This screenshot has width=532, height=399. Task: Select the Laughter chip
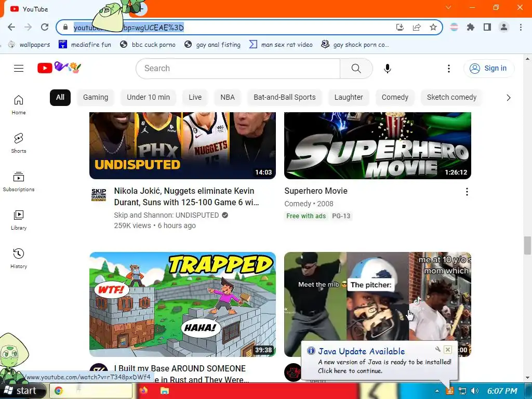point(349,98)
